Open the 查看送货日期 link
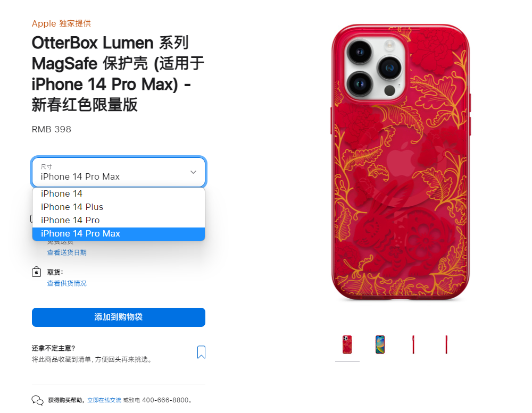The image size is (532, 413). 67,252
